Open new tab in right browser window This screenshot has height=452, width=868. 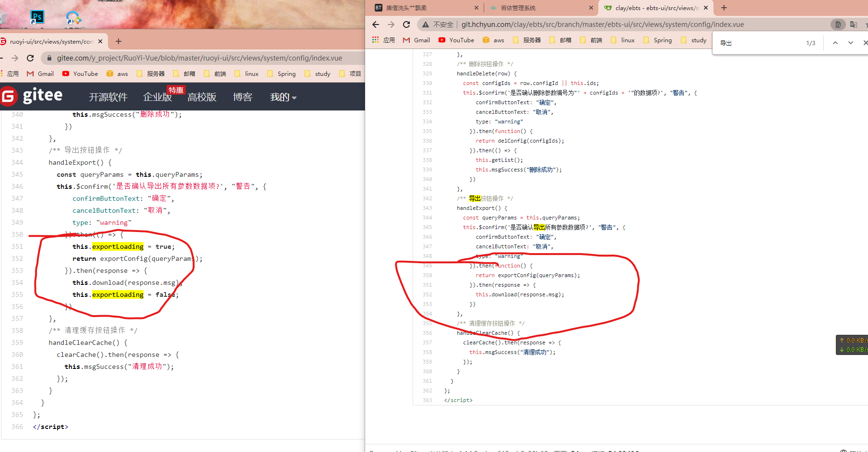[724, 8]
